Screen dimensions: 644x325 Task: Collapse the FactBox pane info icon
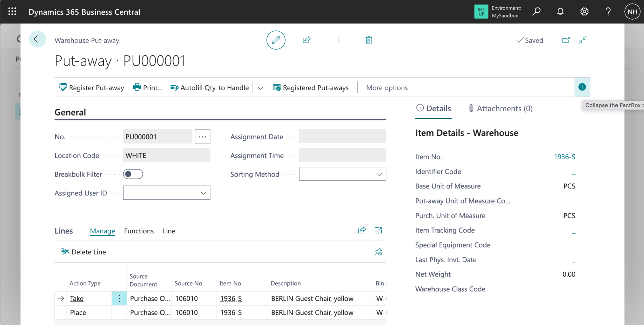coord(582,87)
